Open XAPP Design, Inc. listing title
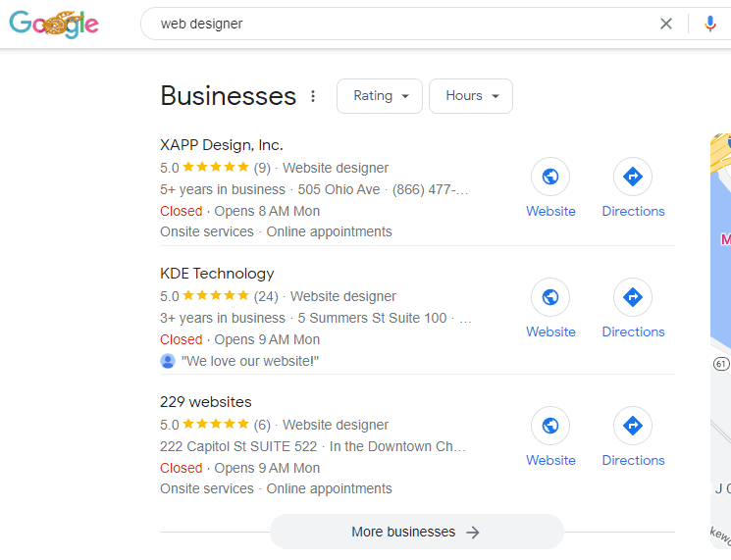This screenshot has width=731, height=560. [221, 145]
